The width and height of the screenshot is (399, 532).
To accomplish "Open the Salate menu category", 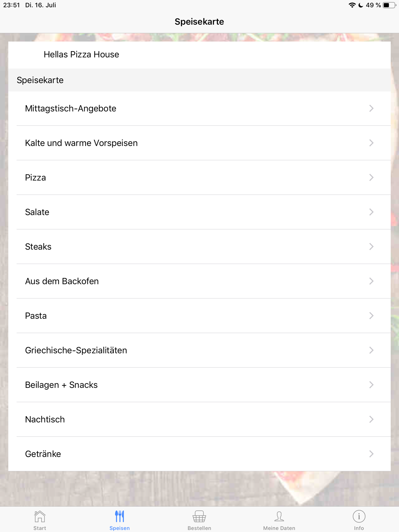I will 199,212.
